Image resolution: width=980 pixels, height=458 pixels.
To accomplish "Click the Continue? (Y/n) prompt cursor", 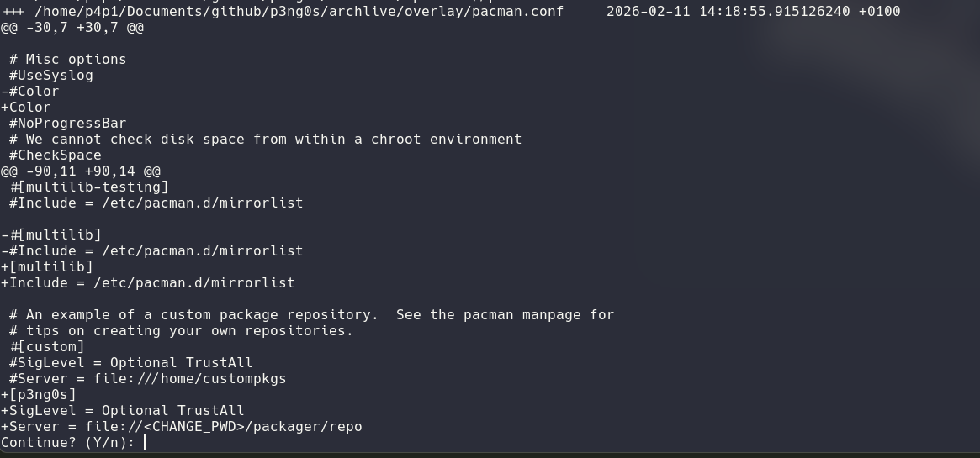I will click(x=145, y=443).
